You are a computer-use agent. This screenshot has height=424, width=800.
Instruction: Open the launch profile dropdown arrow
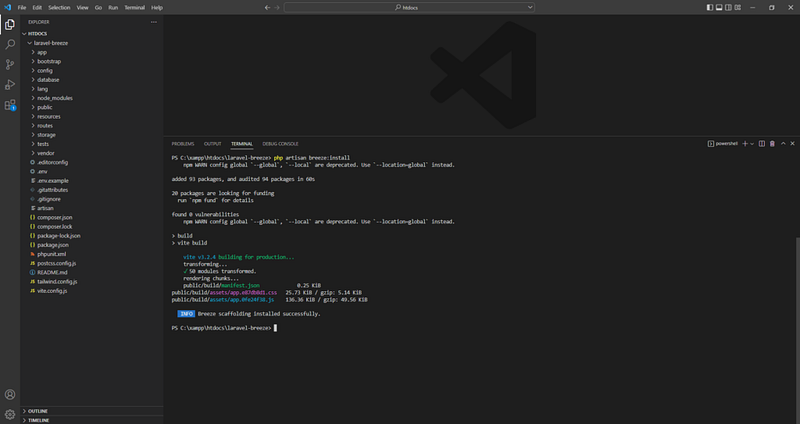[752, 144]
